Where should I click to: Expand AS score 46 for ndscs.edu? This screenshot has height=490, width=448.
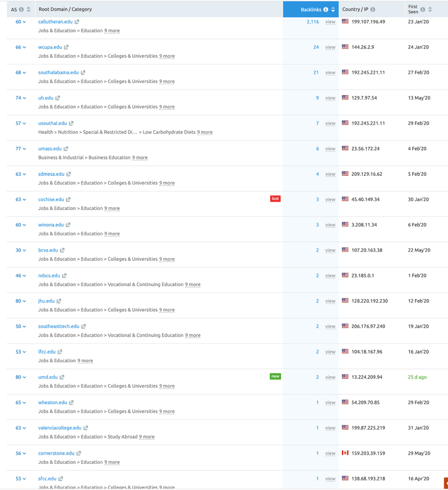coord(21,276)
